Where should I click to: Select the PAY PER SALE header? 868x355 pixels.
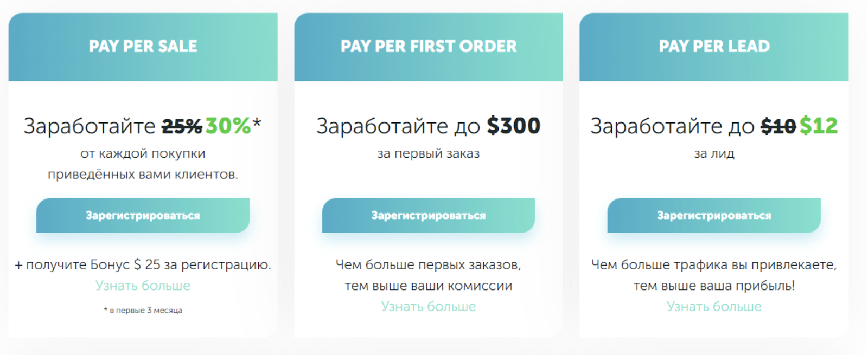point(143,47)
